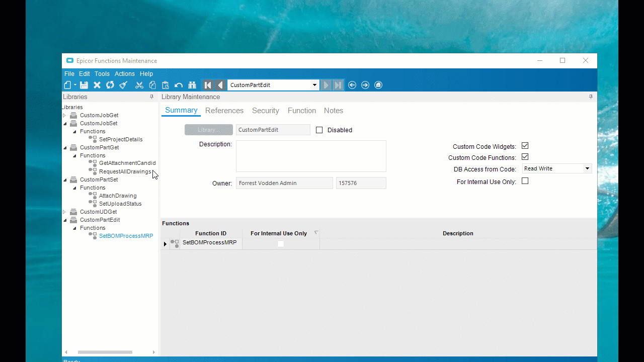Open the File menu
Screen dimensions: 644x362
69,74
